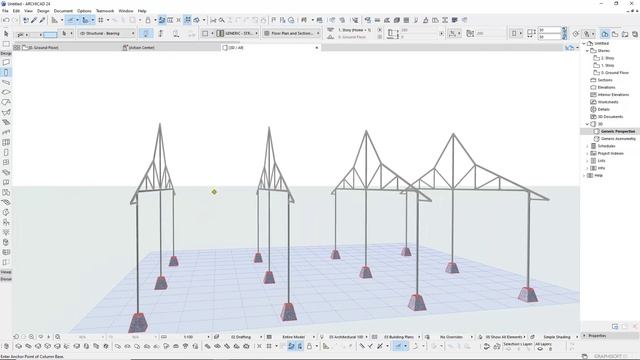Viewport: 640px width, 360px height.
Task: Toggle the snap guides button in the top toolbar
Action: click(85, 20)
